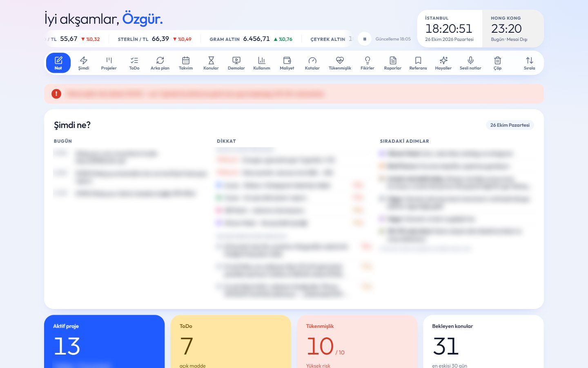View Kullanım chart section
Screen dimensions: 588x368
[262, 63]
